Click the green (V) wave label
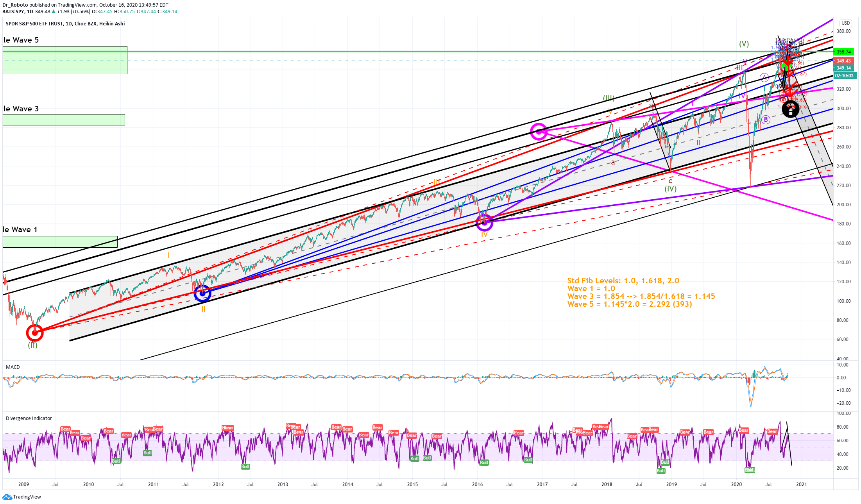This screenshot has height=504, width=861. 744,44
